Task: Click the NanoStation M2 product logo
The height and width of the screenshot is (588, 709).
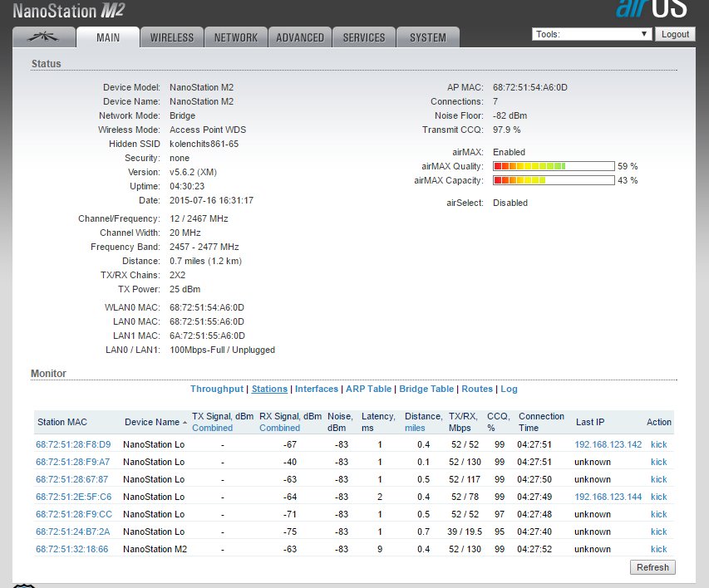Action: [69, 11]
